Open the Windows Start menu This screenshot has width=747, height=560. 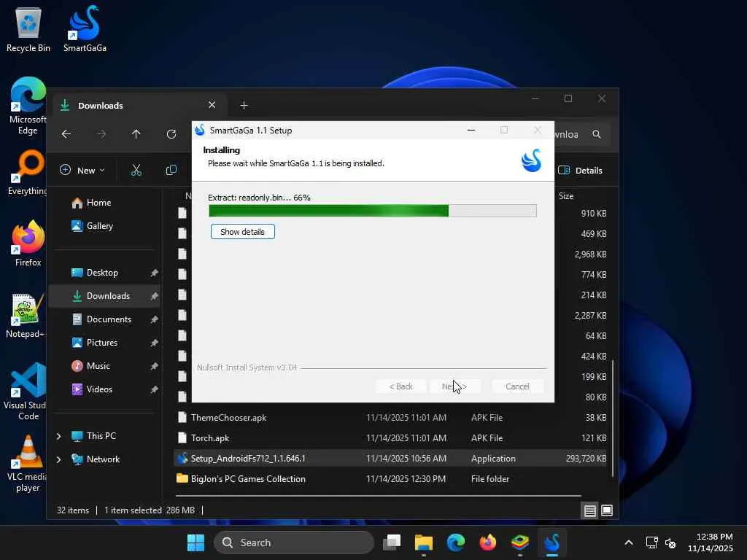pyautogui.click(x=196, y=542)
